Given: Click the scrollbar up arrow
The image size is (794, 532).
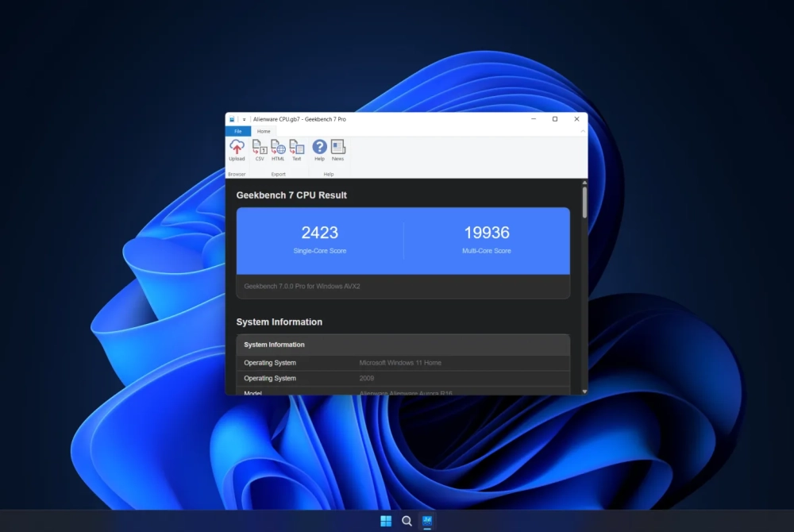Looking at the screenshot, I should click(x=584, y=183).
